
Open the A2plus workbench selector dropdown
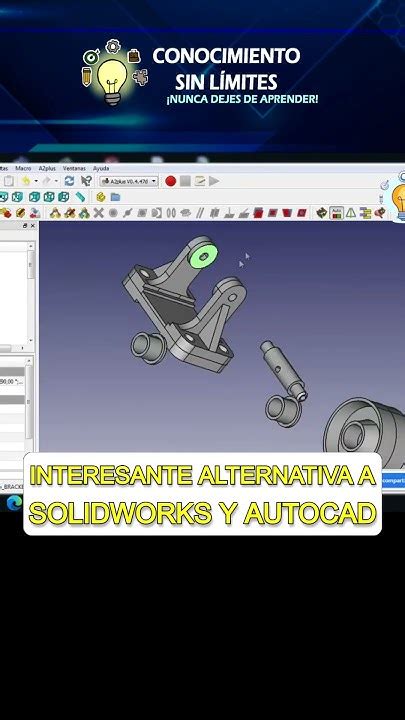(129, 181)
